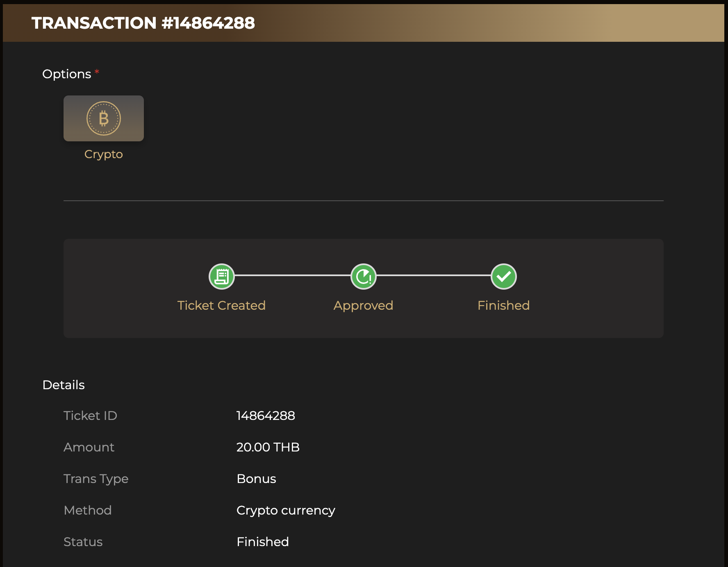Image resolution: width=728 pixels, height=567 pixels.
Task: Click the Approved step label
Action: click(x=363, y=306)
